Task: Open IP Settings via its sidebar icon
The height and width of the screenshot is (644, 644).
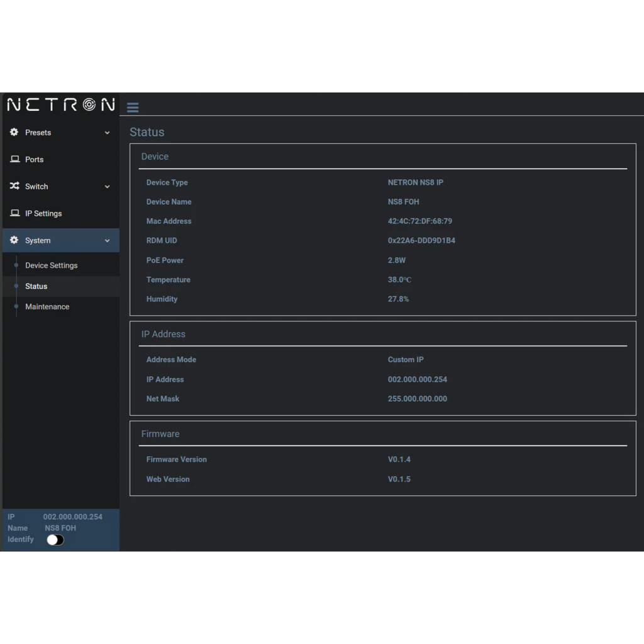Action: (13, 213)
